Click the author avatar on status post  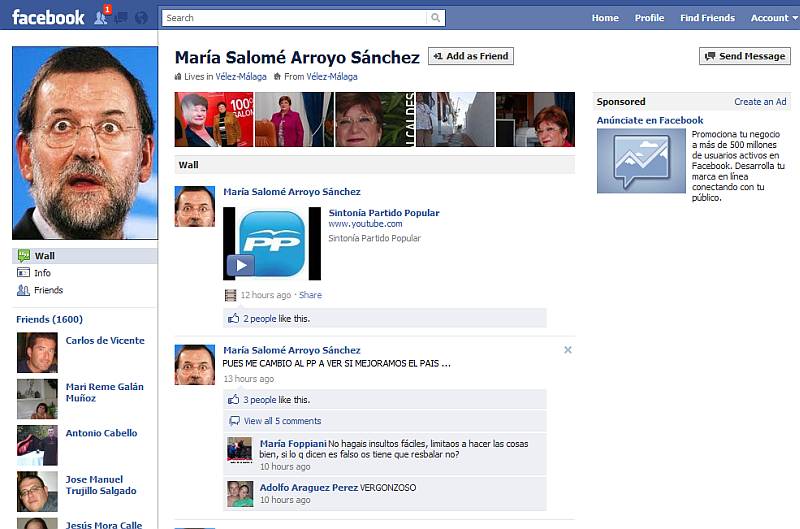pyautogui.click(x=195, y=365)
